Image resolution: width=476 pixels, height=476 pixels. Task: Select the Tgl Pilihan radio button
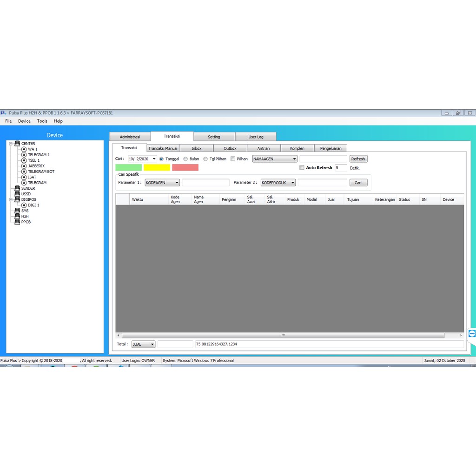tap(205, 159)
